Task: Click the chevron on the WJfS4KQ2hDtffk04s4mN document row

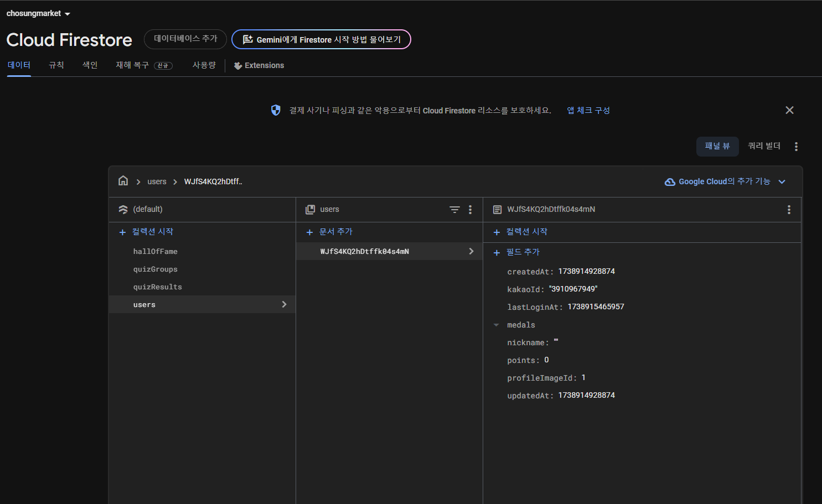Action: 471,251
